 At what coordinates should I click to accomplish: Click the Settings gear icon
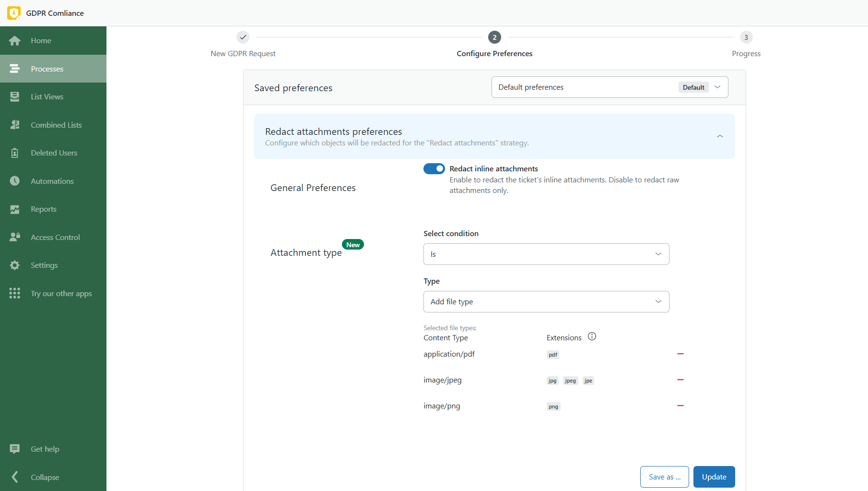click(x=15, y=265)
